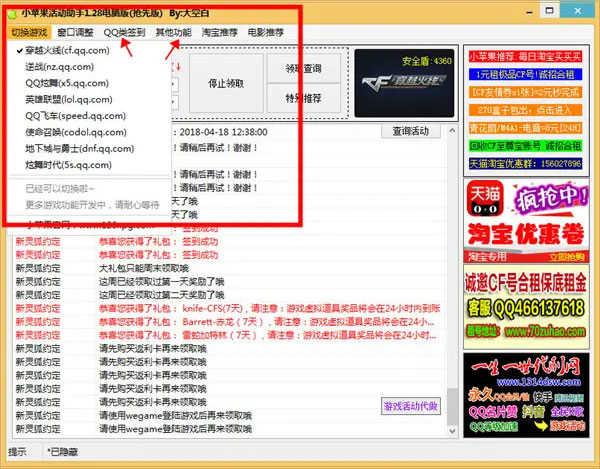
Task: Select the checked 穿越火线(cf.qq.com) entry
Action: click(x=89, y=50)
